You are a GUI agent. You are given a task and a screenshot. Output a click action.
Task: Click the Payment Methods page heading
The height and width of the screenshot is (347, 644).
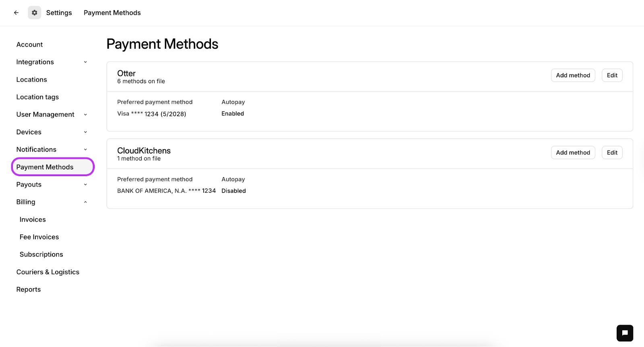pos(162,44)
